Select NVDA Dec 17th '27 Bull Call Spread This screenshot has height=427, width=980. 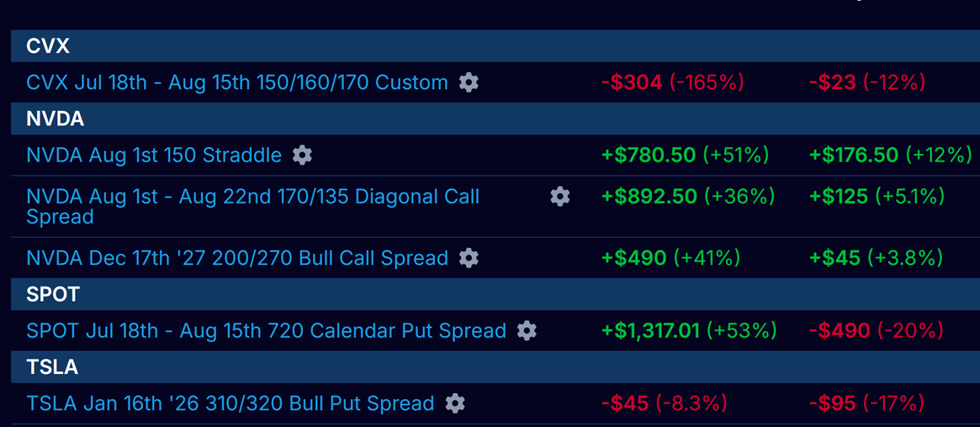(237, 258)
